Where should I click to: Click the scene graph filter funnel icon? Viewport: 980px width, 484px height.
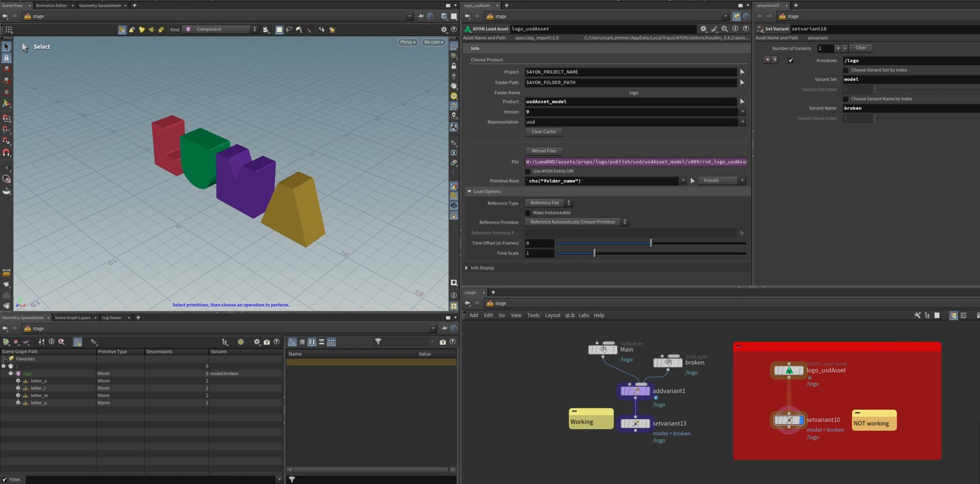378,342
